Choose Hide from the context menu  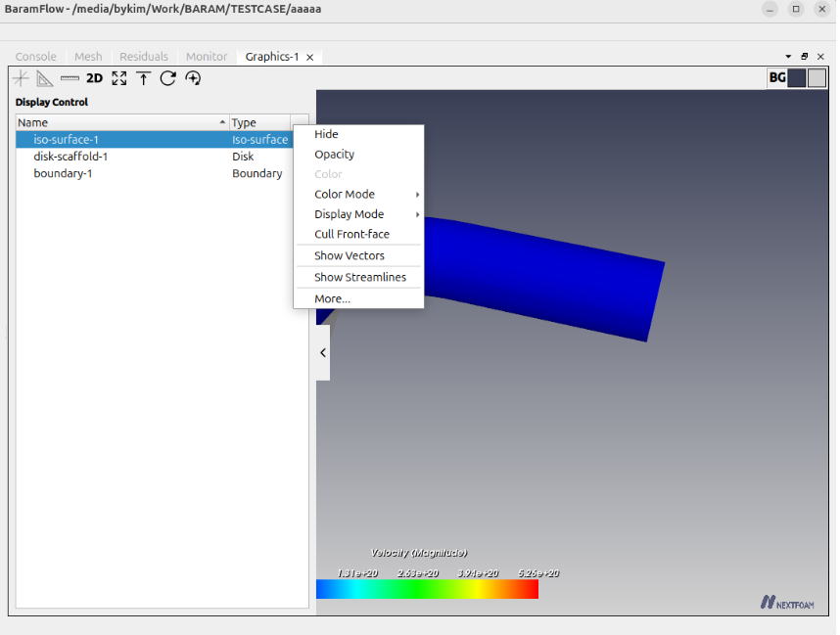tap(358, 134)
